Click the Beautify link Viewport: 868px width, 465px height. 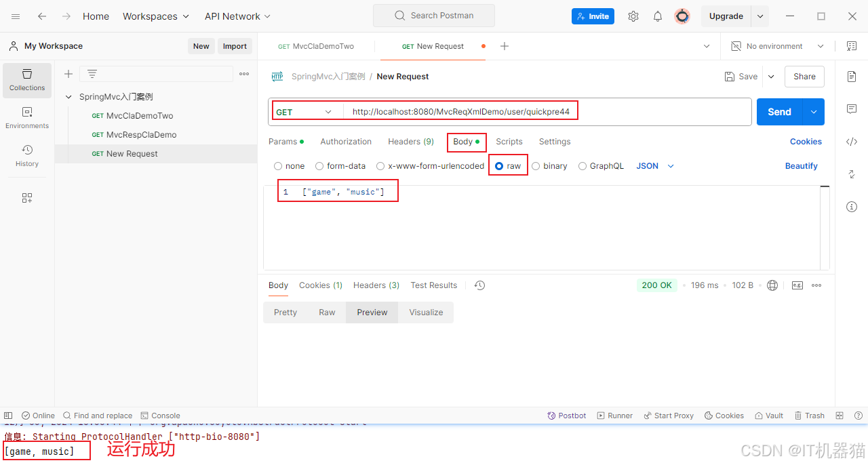(x=802, y=166)
